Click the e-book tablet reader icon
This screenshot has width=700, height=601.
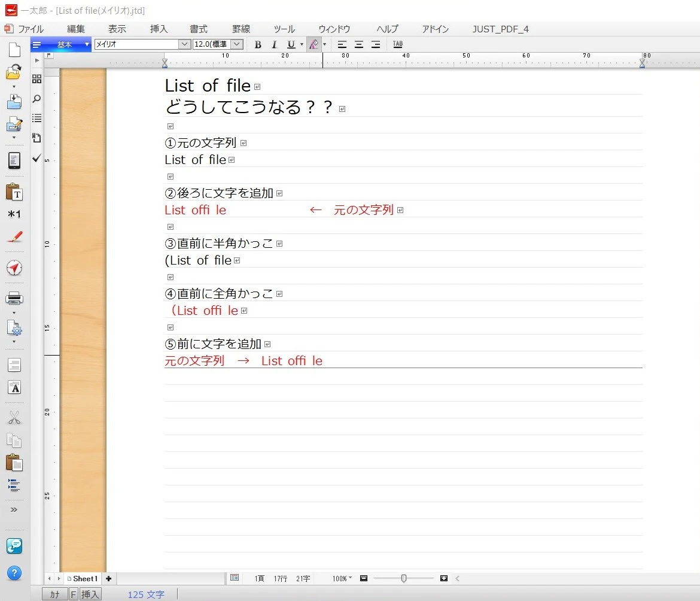[14, 160]
